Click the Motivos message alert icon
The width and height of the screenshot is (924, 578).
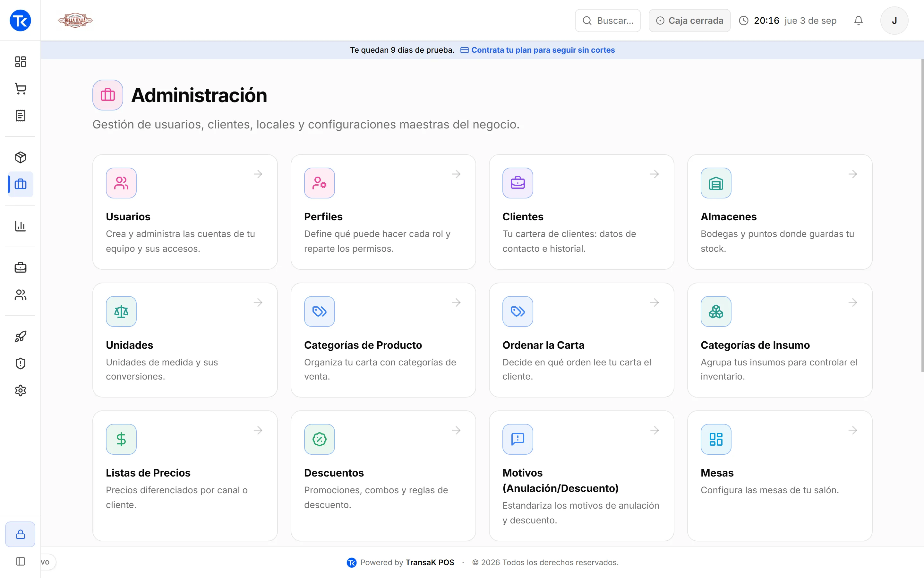click(518, 439)
